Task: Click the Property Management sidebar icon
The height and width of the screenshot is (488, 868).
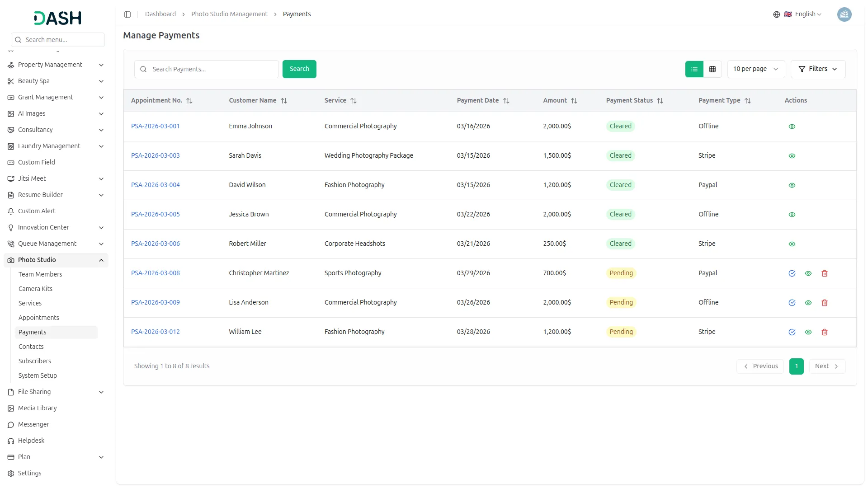Action: tap(10, 65)
